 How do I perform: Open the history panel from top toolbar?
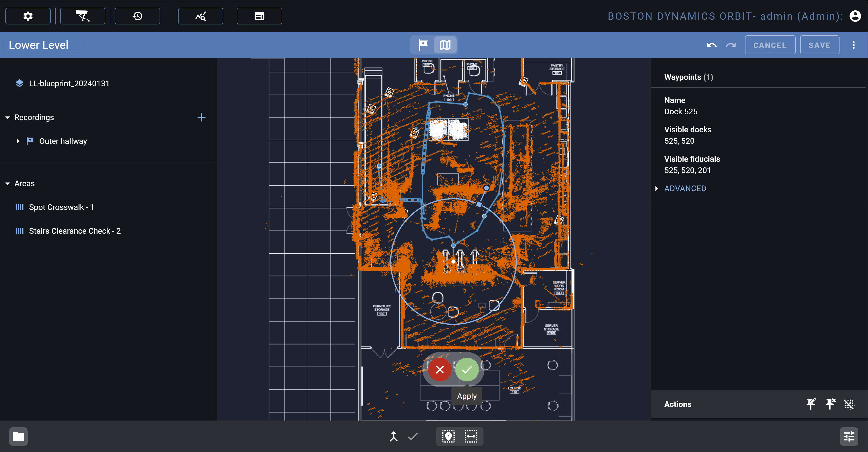(x=137, y=16)
